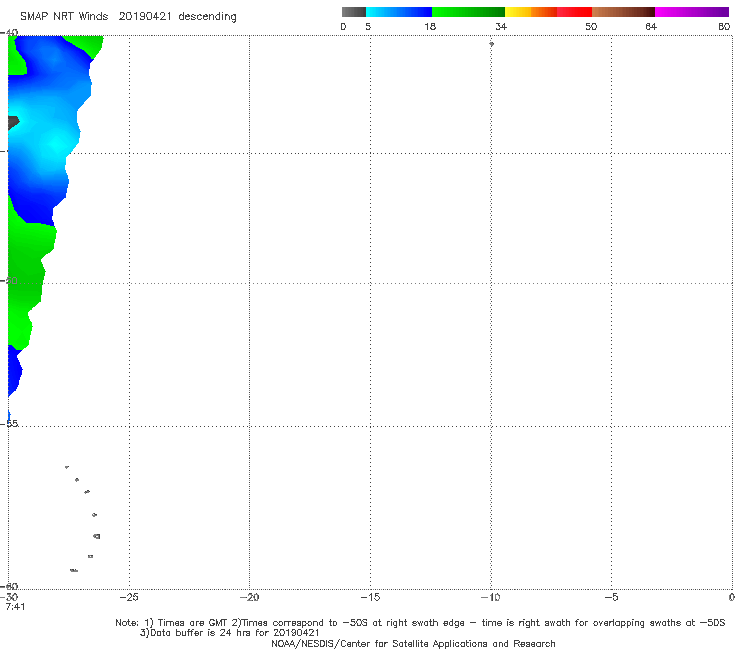740x650 pixels.
Task: Click the "-60" latitude axis label
Action: point(10,586)
